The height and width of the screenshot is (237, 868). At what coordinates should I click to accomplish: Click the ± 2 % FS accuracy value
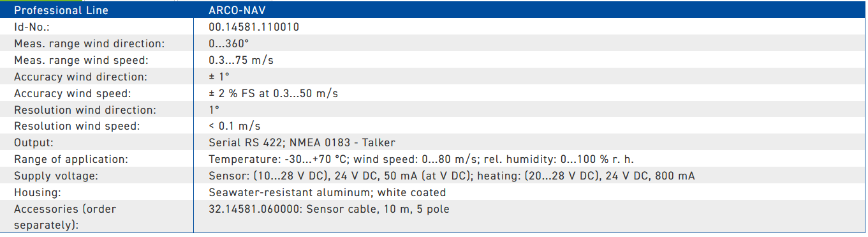click(x=273, y=93)
